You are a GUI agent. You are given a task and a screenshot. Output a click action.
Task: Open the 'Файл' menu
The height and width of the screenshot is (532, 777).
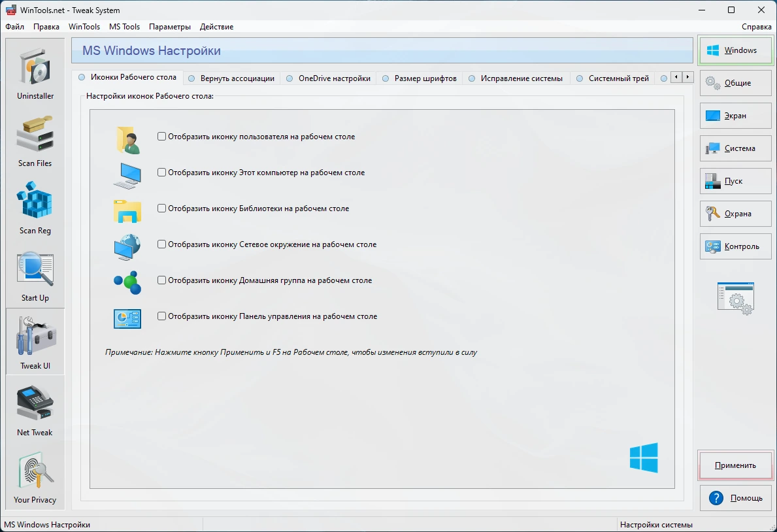pyautogui.click(x=15, y=27)
